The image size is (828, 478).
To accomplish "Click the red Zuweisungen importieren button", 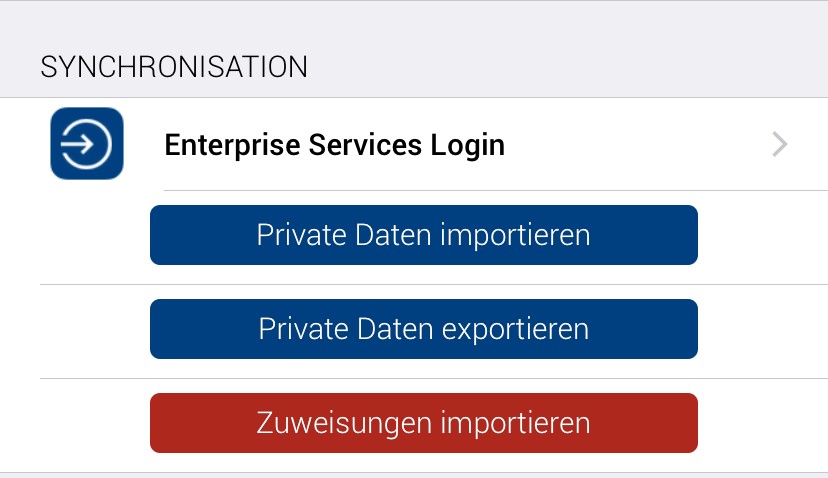I will tap(423, 423).
